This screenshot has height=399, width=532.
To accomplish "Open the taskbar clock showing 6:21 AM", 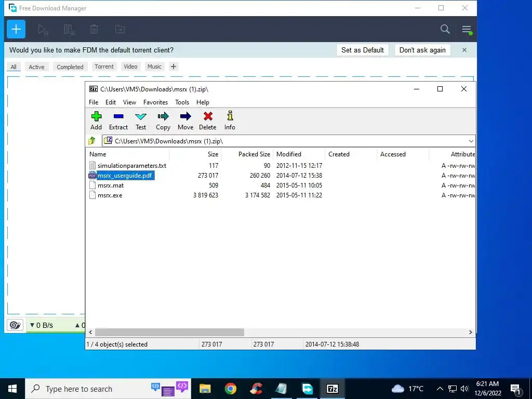I will tap(487, 389).
